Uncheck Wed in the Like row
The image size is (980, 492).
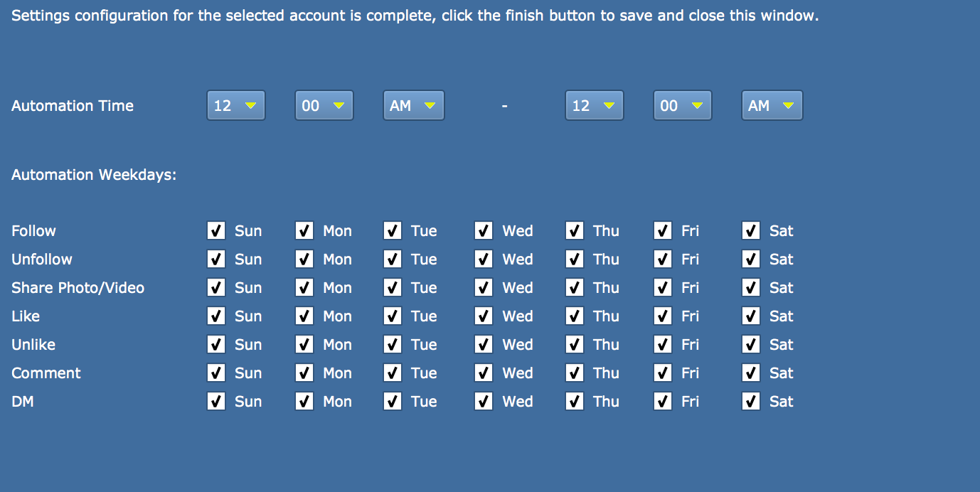click(484, 316)
